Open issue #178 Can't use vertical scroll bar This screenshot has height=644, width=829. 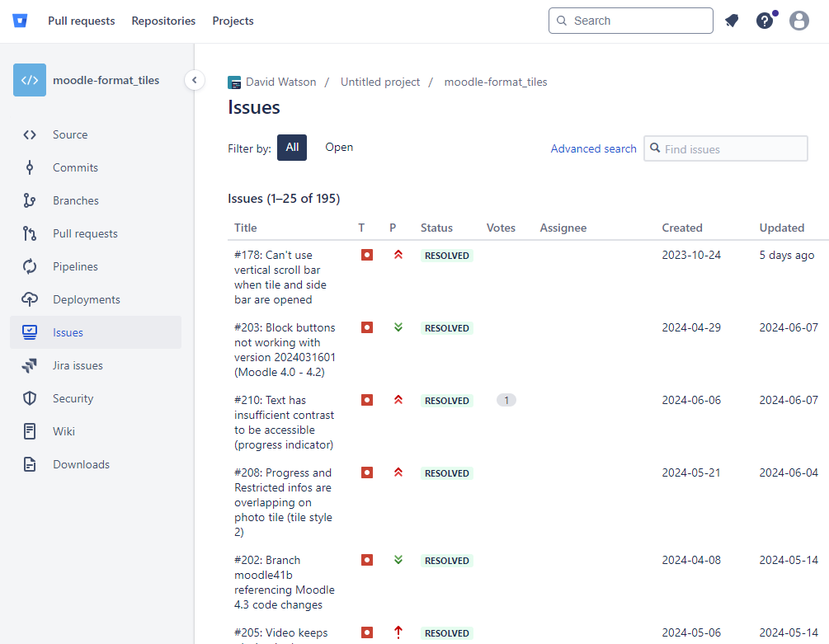coord(280,277)
